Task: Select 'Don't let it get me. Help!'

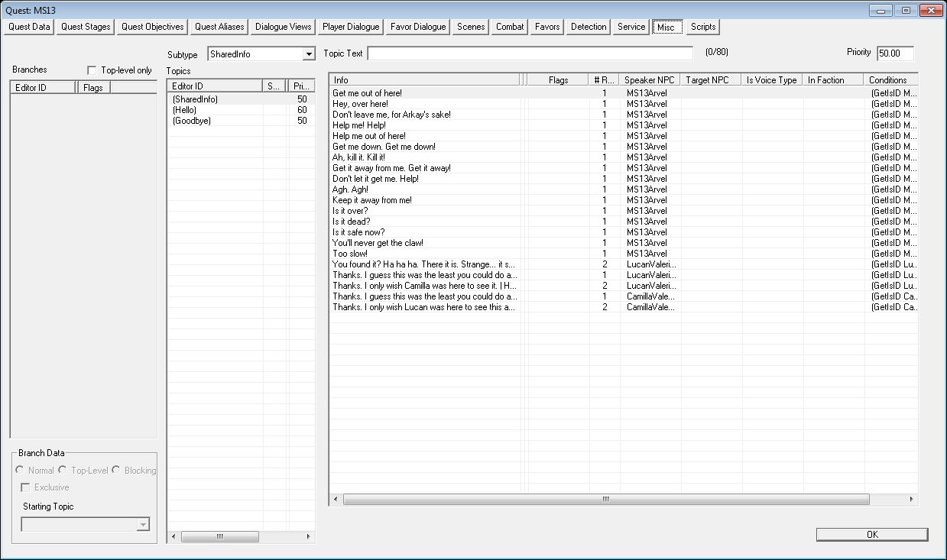Action: (623, 179)
